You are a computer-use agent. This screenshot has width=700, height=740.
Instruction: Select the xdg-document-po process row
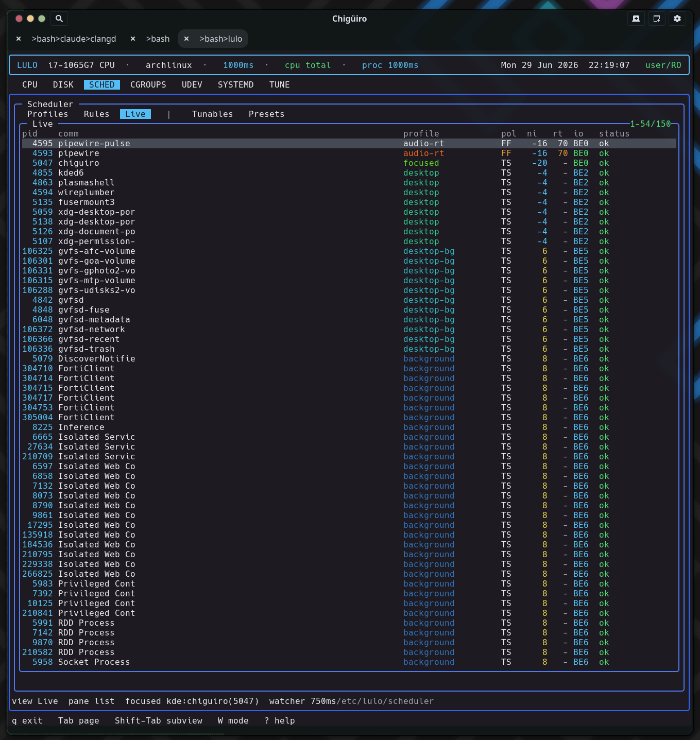tap(349, 231)
